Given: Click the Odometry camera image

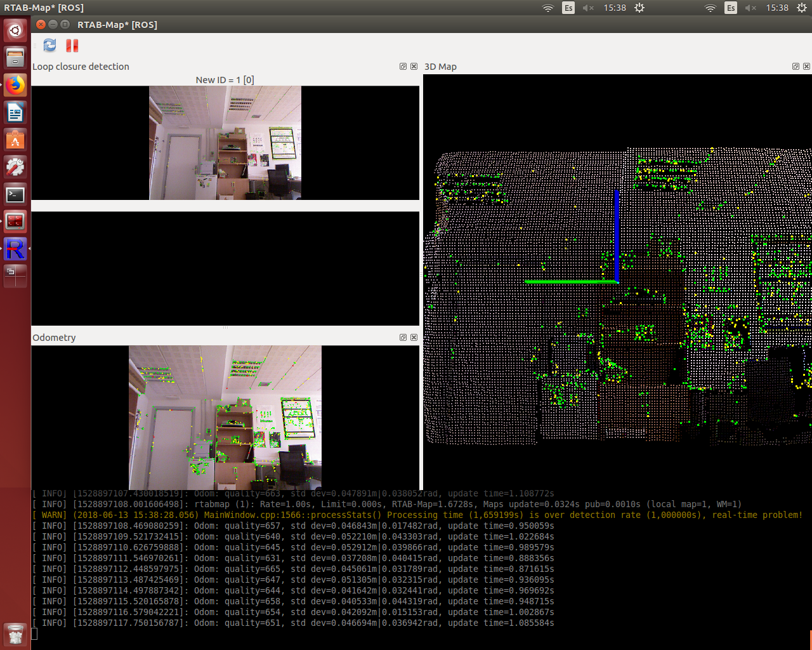Looking at the screenshot, I should [x=225, y=417].
